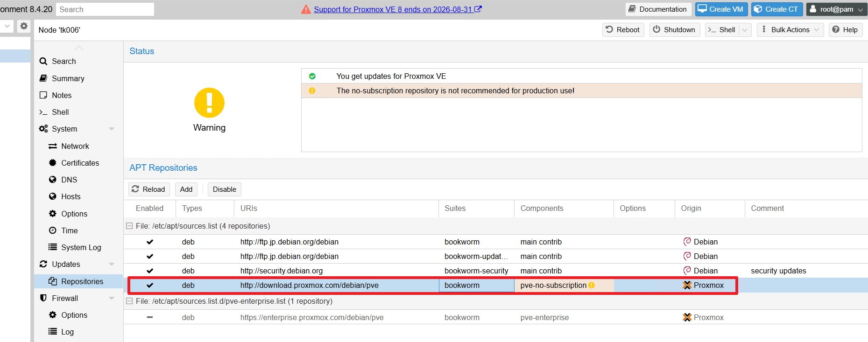Click the Shutdown power button
The image size is (868, 342).
[x=674, y=30]
